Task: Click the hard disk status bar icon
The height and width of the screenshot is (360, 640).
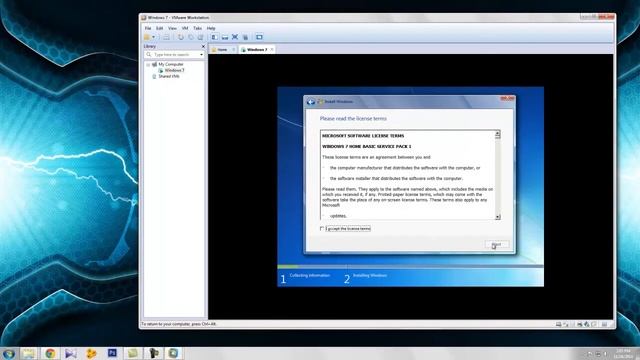Action: coord(558,324)
